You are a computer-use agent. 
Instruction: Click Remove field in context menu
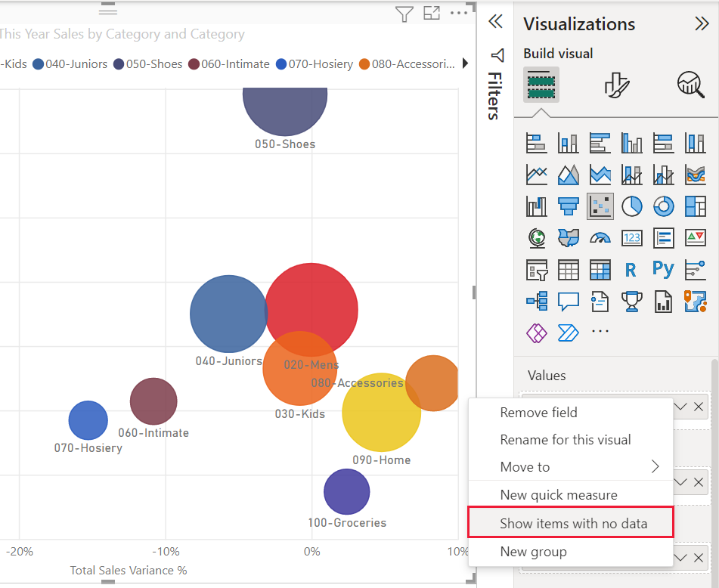[x=538, y=413]
